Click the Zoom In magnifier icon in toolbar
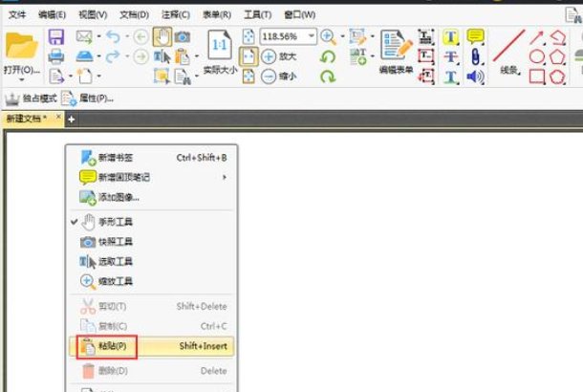 [x=329, y=37]
